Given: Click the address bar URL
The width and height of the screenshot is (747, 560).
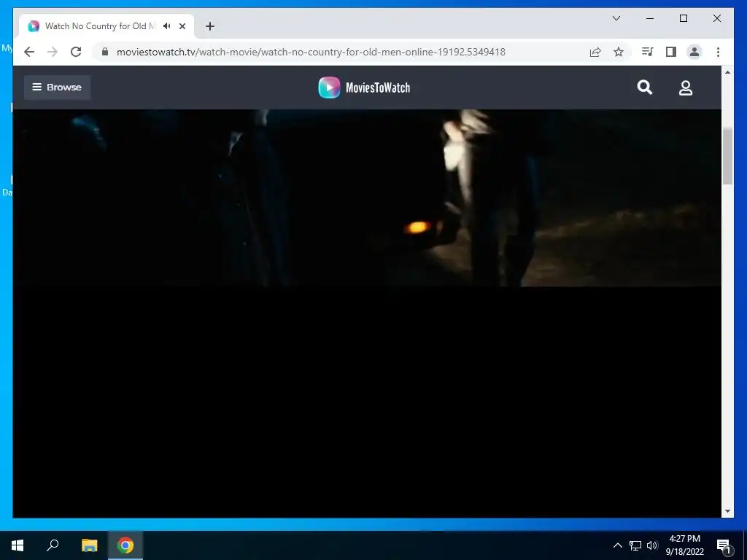Looking at the screenshot, I should click(x=311, y=52).
